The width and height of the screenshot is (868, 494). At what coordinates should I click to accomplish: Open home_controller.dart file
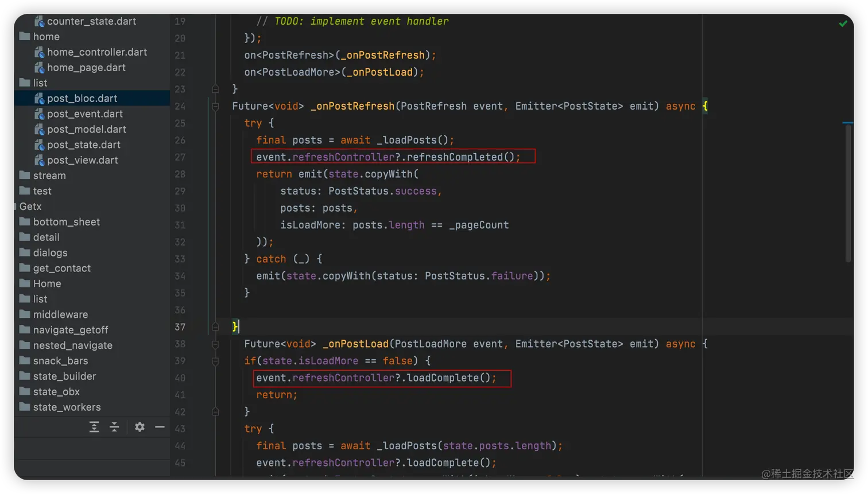[x=91, y=52]
